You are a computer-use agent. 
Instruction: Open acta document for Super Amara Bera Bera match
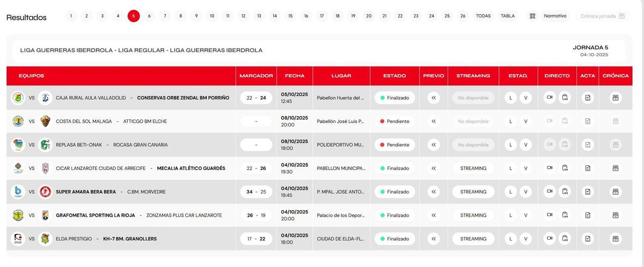[x=588, y=192]
